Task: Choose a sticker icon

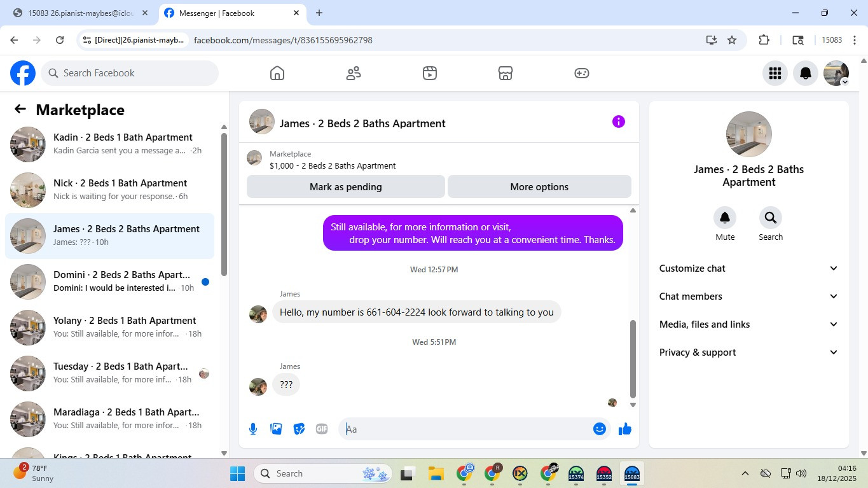Action: tap(299, 429)
